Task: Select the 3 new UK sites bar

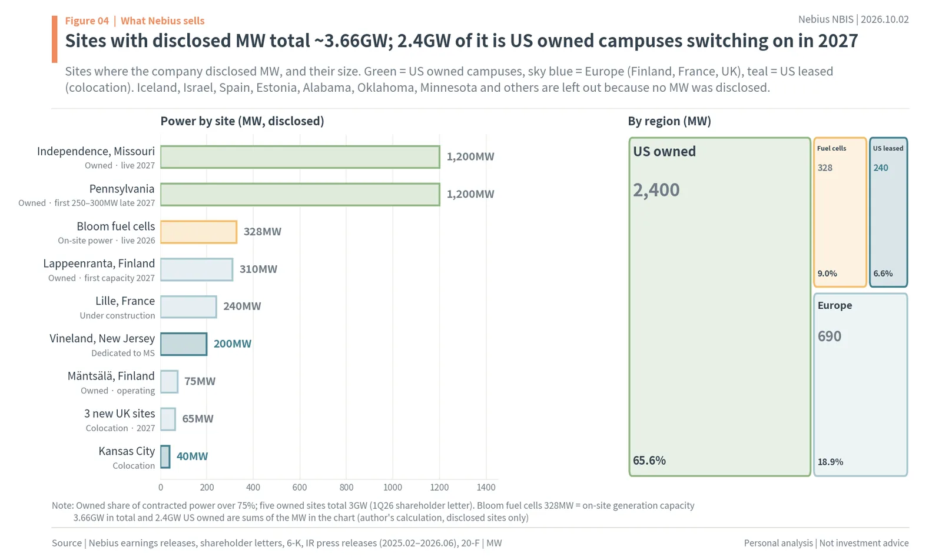Action: coord(168,419)
